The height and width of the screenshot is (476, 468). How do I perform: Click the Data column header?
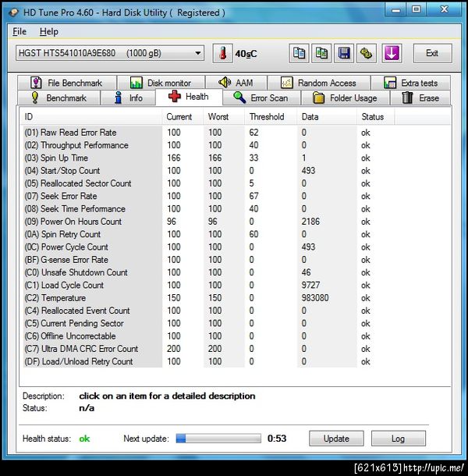pos(327,116)
